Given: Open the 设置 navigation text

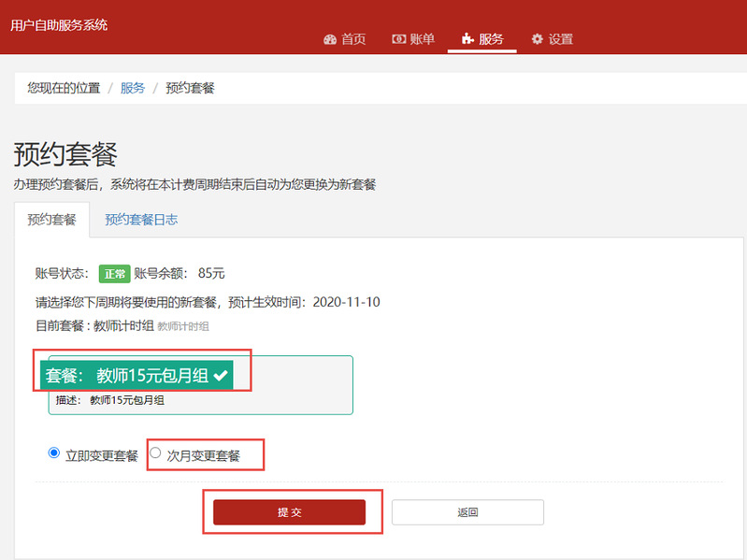Looking at the screenshot, I should point(561,39).
